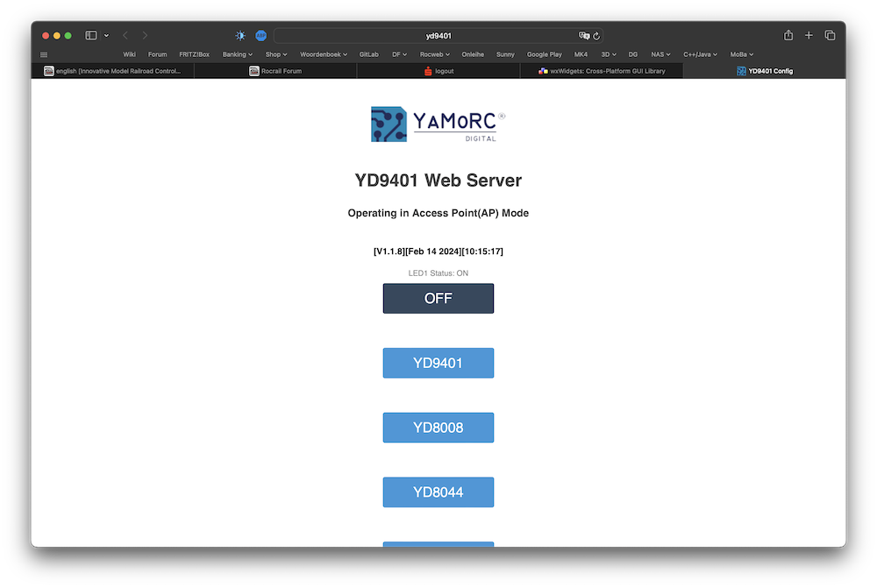Click the YaMoRC Digital logo
The width and height of the screenshot is (877, 588).
pyautogui.click(x=438, y=124)
